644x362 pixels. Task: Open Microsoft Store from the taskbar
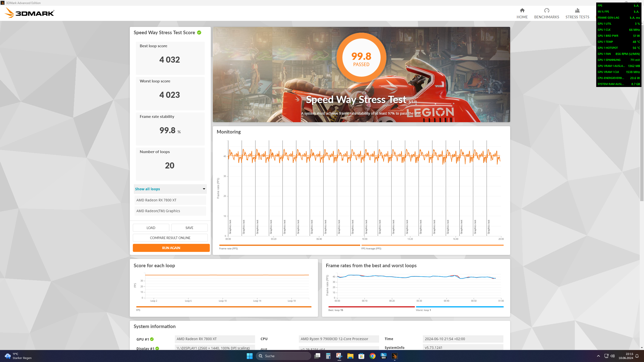pos(361,356)
